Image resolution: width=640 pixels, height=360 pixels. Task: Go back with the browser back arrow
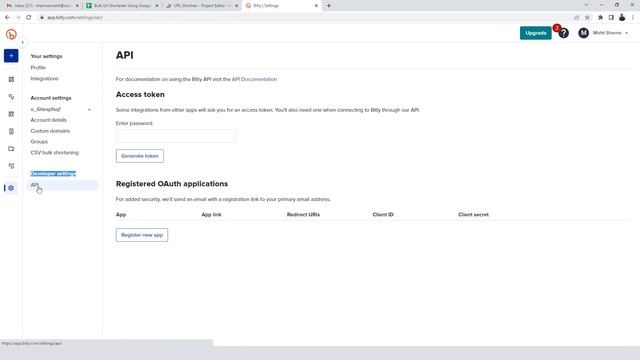click(7, 18)
